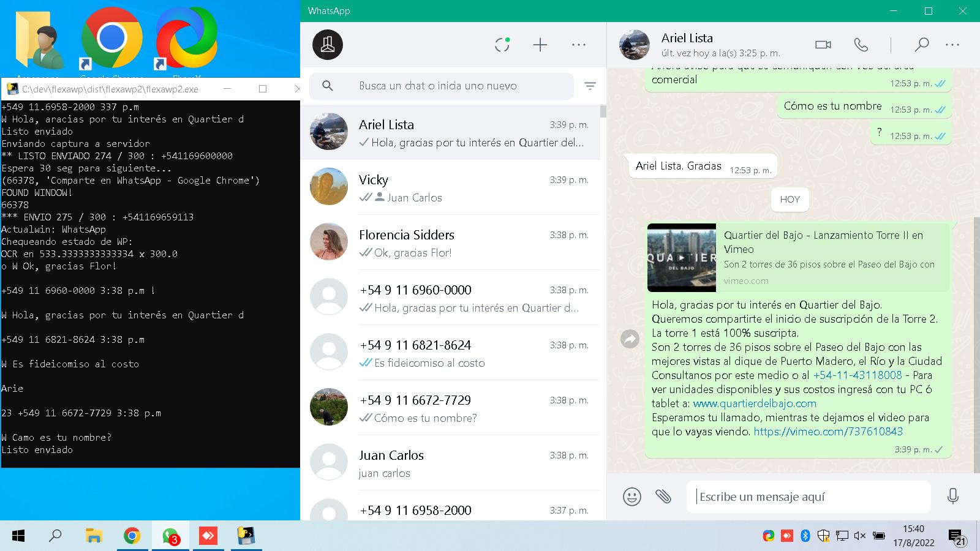Toggle unread chats filter icon
980x551 pixels.
(590, 86)
